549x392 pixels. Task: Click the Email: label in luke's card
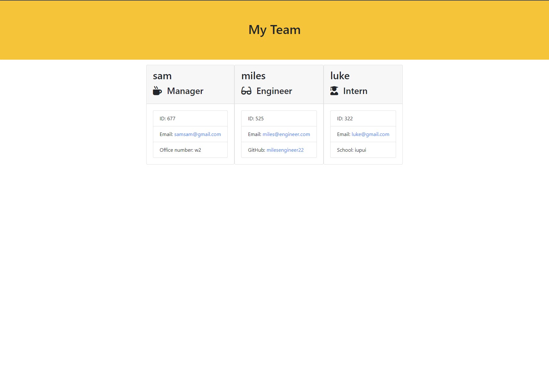coord(343,134)
